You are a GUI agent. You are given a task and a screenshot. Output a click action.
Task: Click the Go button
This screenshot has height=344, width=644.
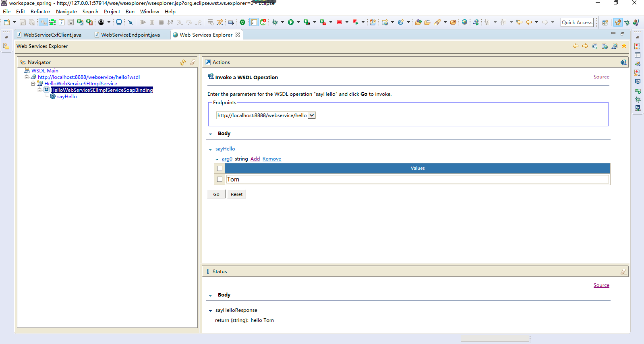216,194
